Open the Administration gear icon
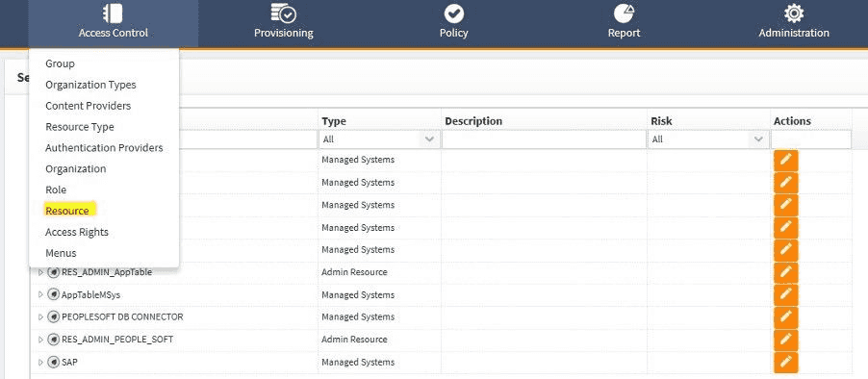This screenshot has height=379, width=868. tap(794, 13)
